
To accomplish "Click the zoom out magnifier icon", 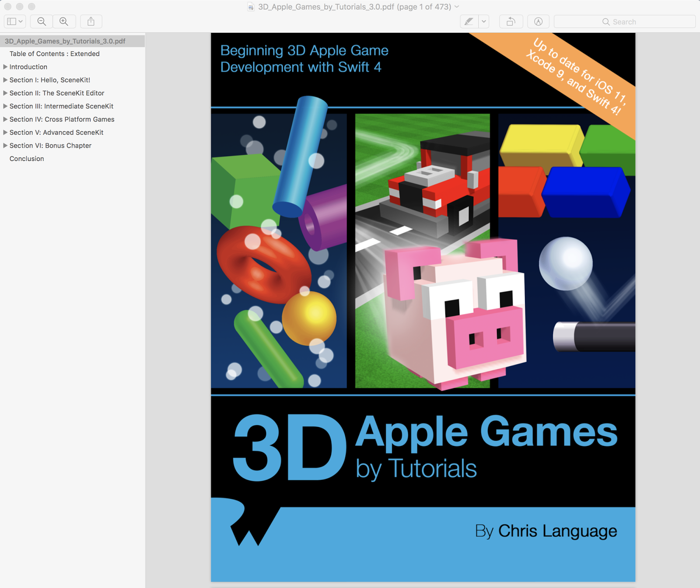I will [x=41, y=21].
